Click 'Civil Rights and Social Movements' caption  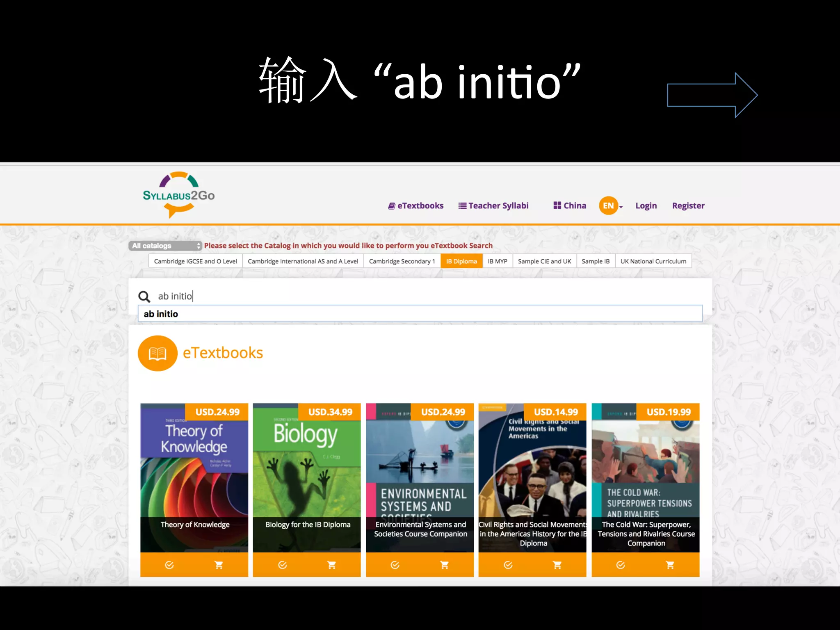(533, 534)
